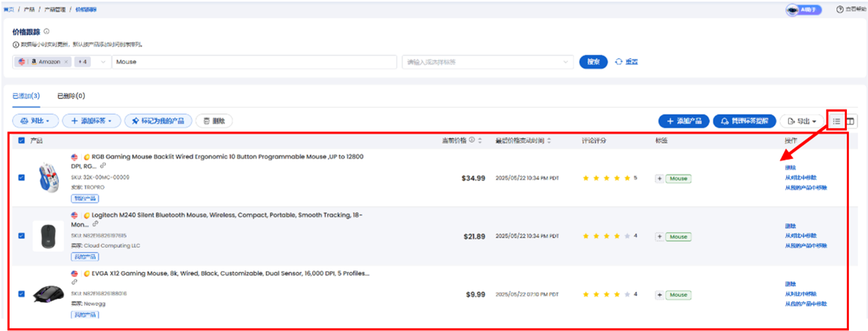
Task: Click 标记为我的产品 button
Action: (x=158, y=121)
